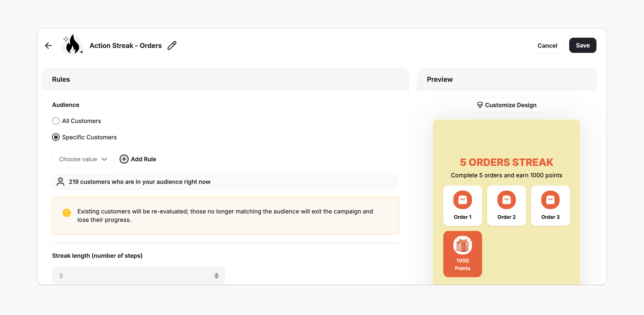644x315 pixels.
Task: Open the Choose value dropdown
Action: pyautogui.click(x=83, y=159)
